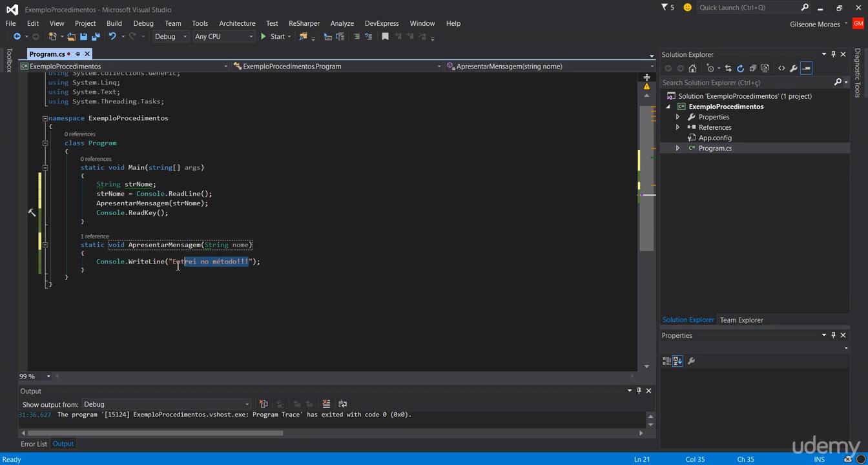Toggle Alphabetical sort in Properties panel
The height and width of the screenshot is (465, 868).
(677, 361)
